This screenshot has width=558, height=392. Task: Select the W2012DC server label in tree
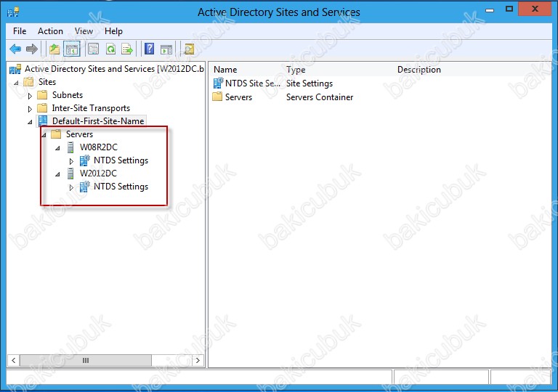coord(98,173)
